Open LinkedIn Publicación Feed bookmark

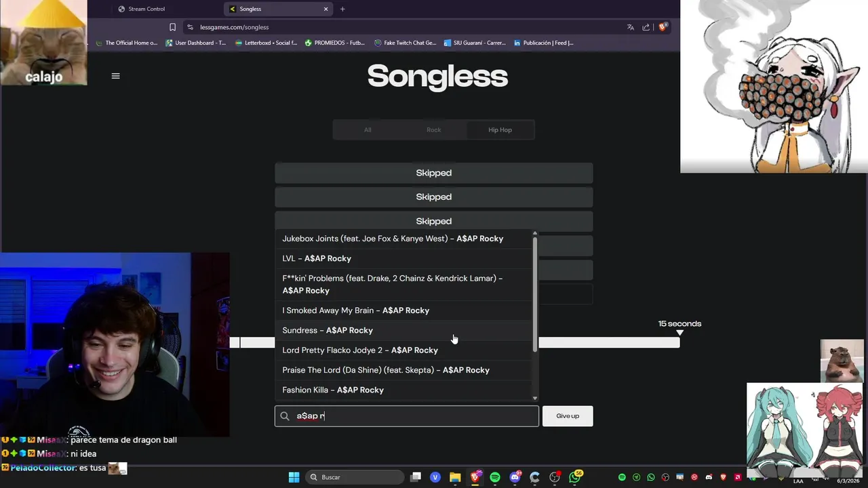[544, 43]
